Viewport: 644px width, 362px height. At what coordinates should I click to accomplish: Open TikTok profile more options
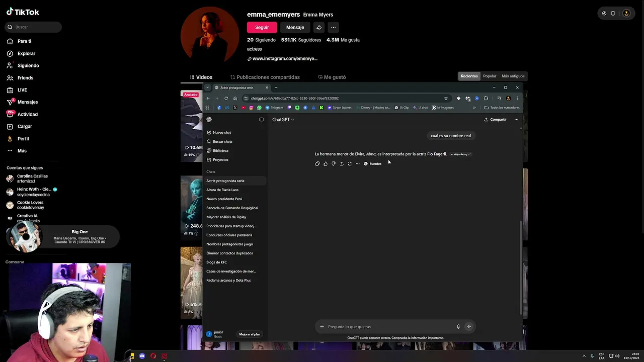(333, 27)
